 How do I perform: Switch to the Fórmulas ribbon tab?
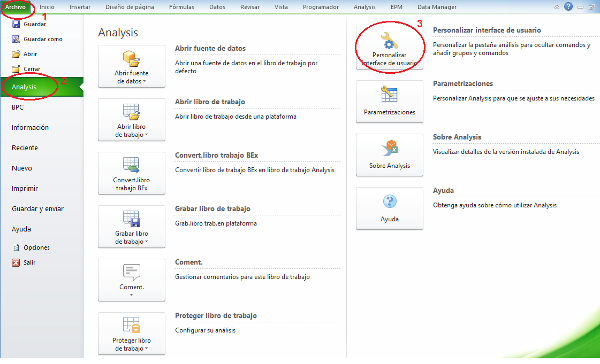(x=181, y=7)
